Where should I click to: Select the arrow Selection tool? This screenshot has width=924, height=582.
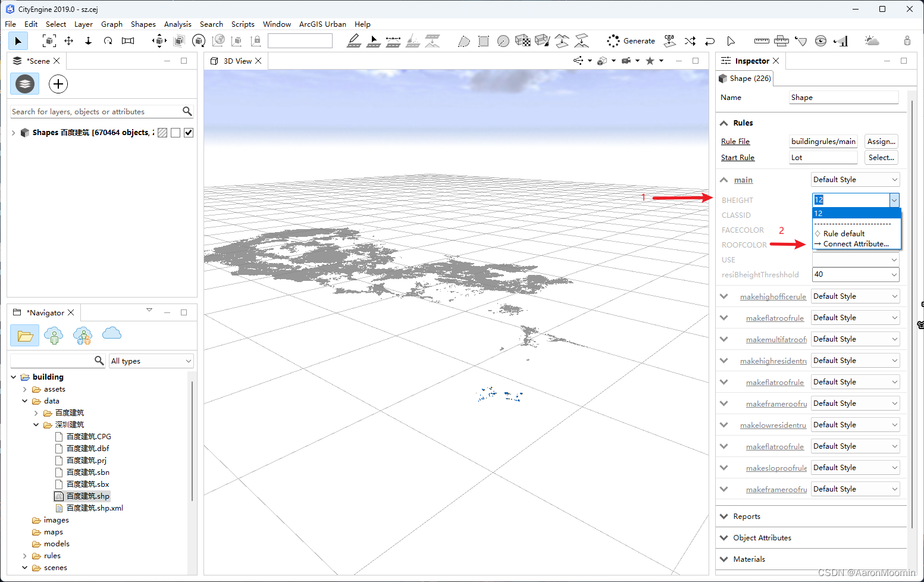click(x=18, y=40)
